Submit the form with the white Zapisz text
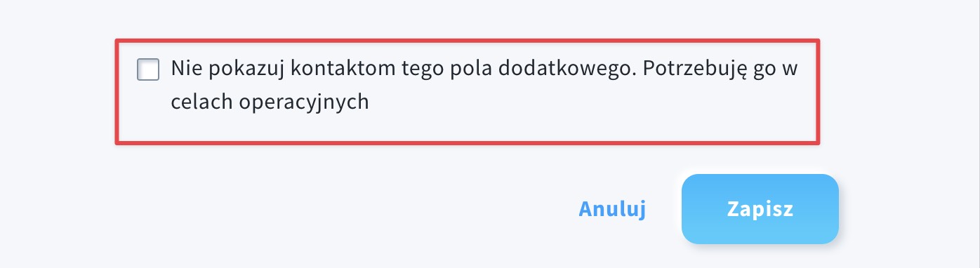Viewport: 980px width, 268px height. 760,209
